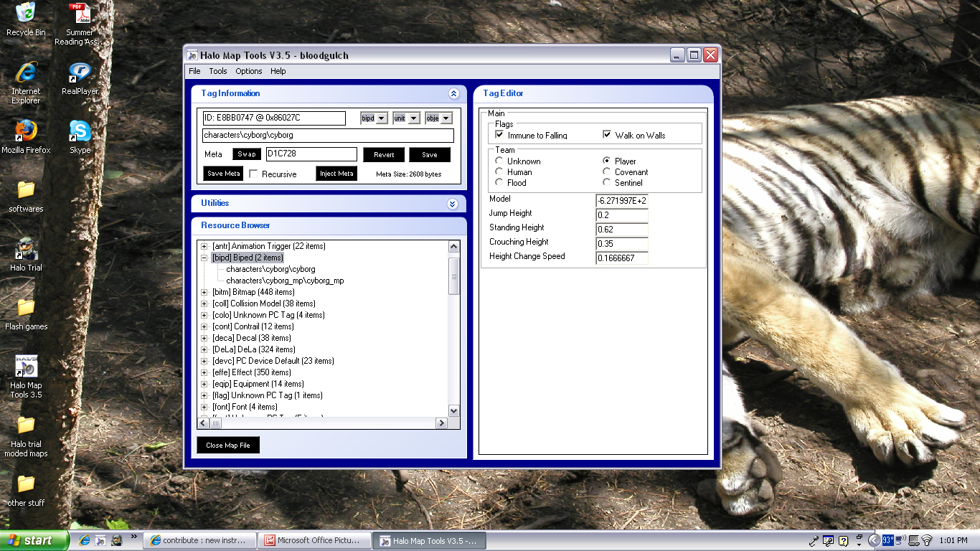Image resolution: width=980 pixels, height=551 pixels.
Task: Open the softwares folder on desktop
Action: (x=26, y=196)
